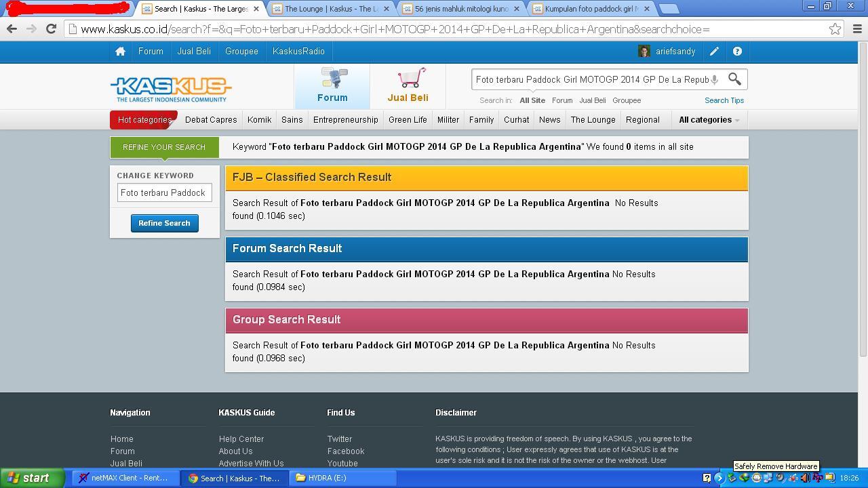Screen dimensions: 868x488
Task: Open Militer category
Action: [x=448, y=120]
